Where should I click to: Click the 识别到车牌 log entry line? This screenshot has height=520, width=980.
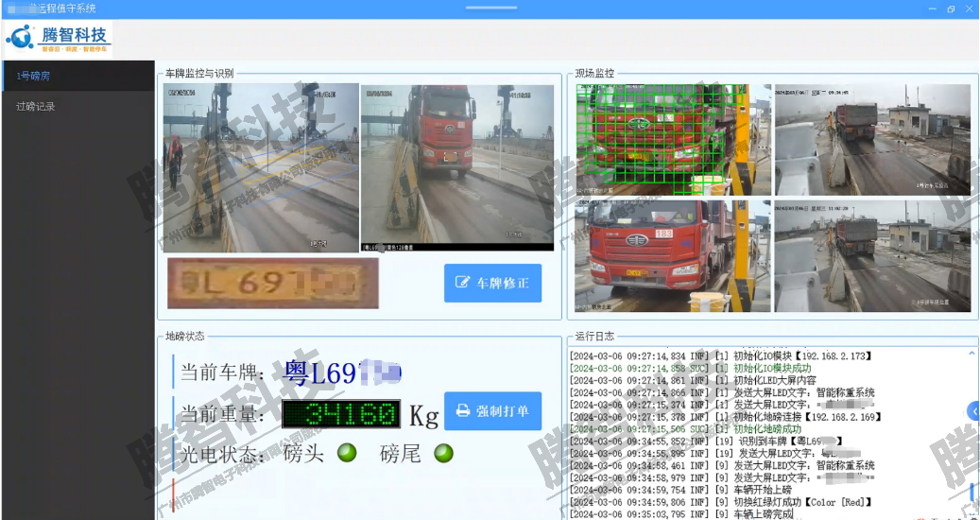tap(706, 441)
